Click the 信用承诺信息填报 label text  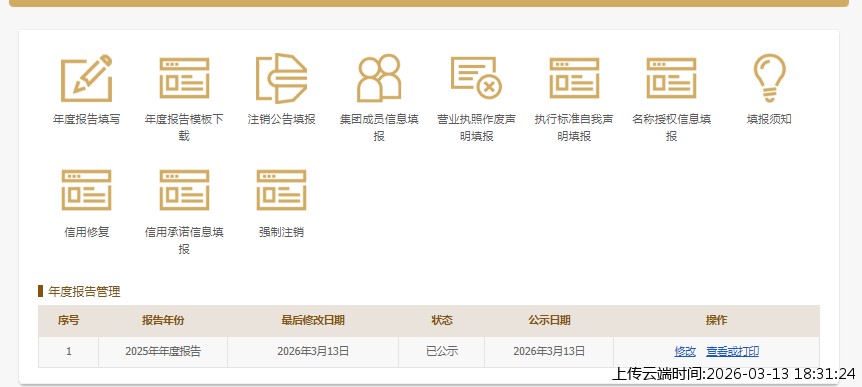click(x=184, y=240)
